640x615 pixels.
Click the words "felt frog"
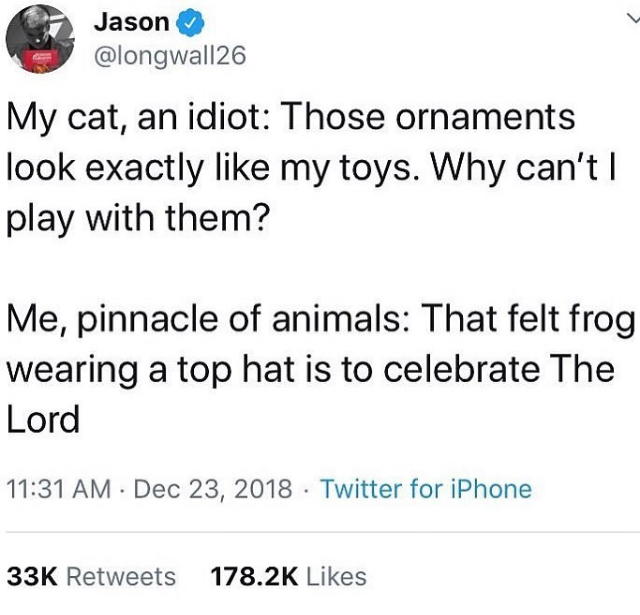point(568,322)
